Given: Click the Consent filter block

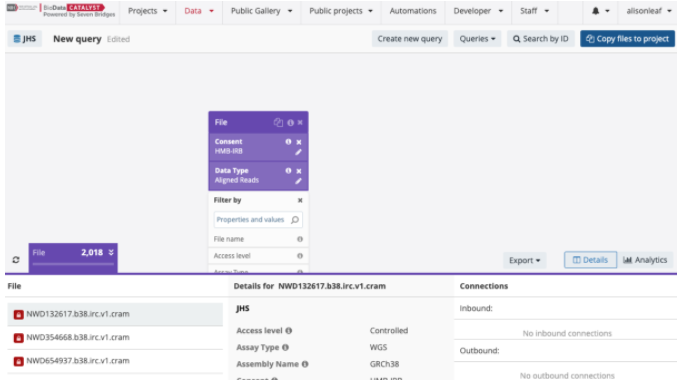Looking at the screenshot, I should [258, 147].
